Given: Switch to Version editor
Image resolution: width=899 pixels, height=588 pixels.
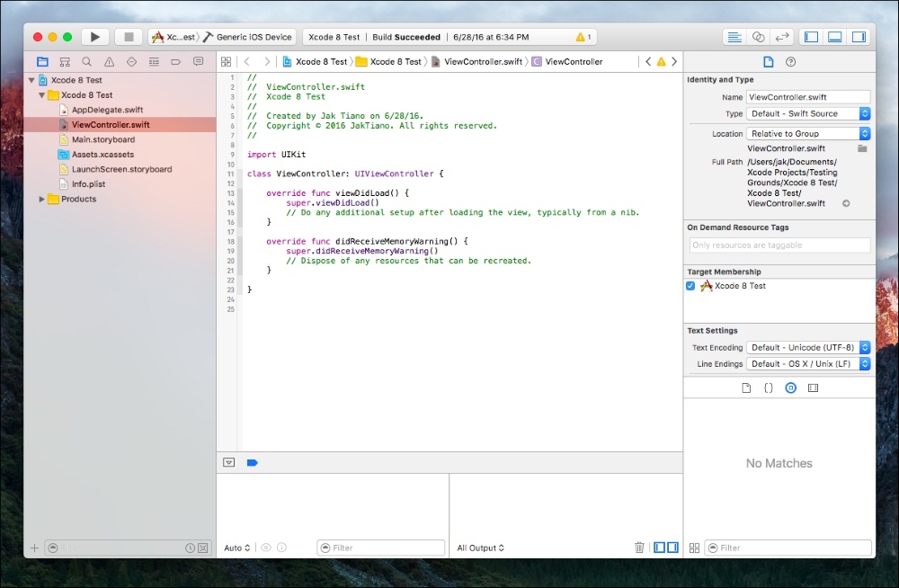Looking at the screenshot, I should 782,37.
